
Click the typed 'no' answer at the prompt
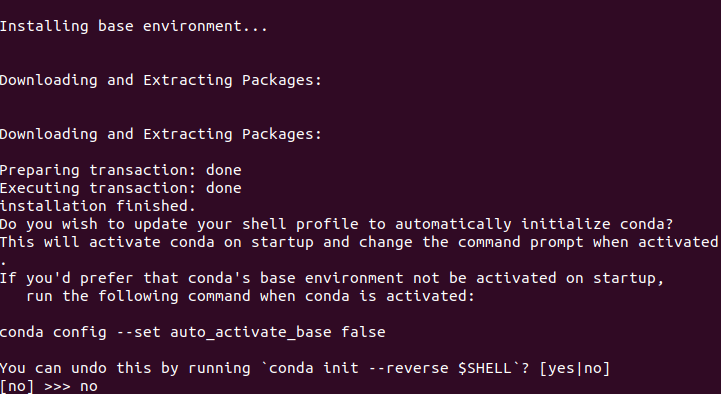click(x=89, y=387)
